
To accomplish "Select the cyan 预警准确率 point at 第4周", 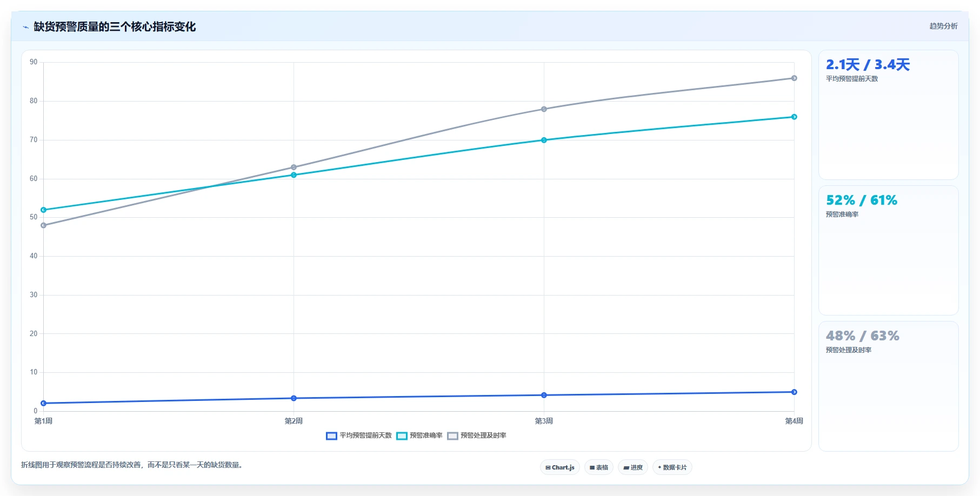I will (794, 117).
